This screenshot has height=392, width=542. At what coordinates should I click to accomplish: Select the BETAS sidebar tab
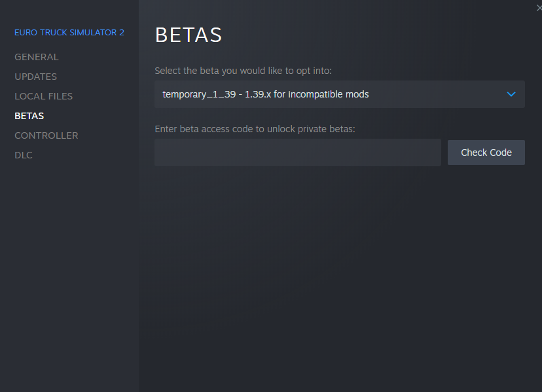click(x=29, y=116)
